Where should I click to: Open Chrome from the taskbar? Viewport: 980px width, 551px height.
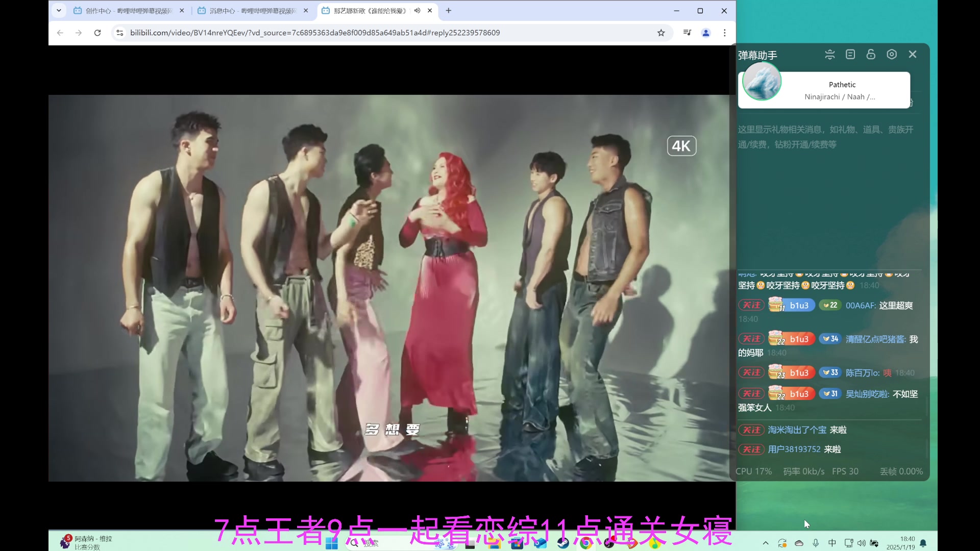586,543
